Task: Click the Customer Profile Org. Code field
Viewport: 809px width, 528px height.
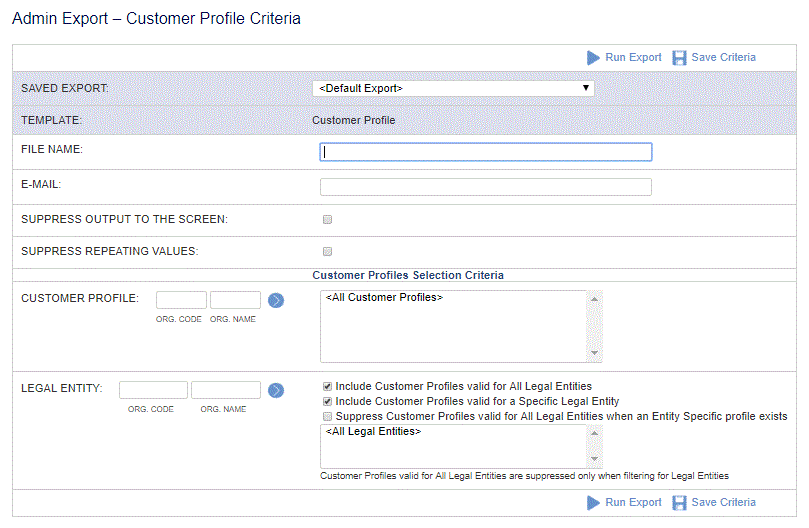Action: (x=181, y=300)
